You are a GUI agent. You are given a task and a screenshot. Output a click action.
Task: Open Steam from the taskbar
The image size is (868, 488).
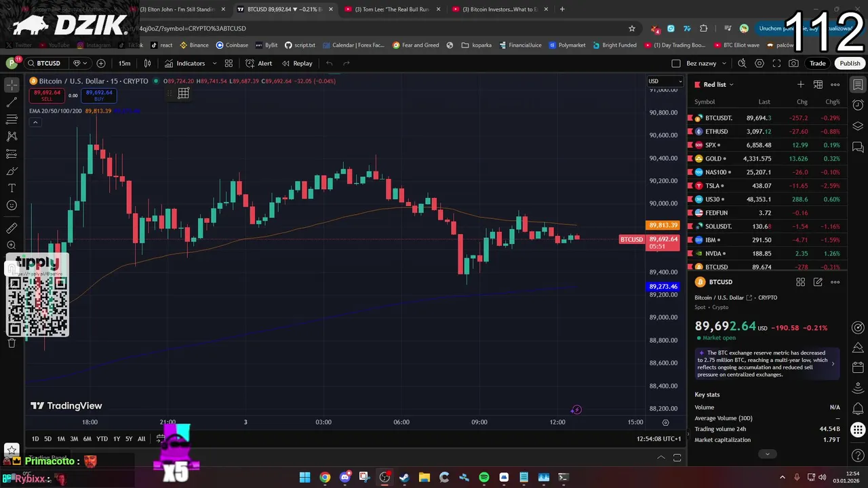point(404,477)
